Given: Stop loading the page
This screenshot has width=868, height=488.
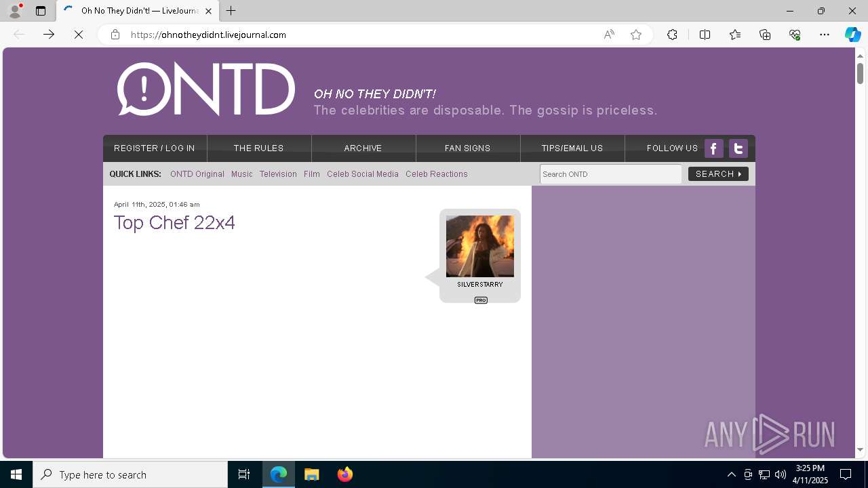Looking at the screenshot, I should [79, 35].
